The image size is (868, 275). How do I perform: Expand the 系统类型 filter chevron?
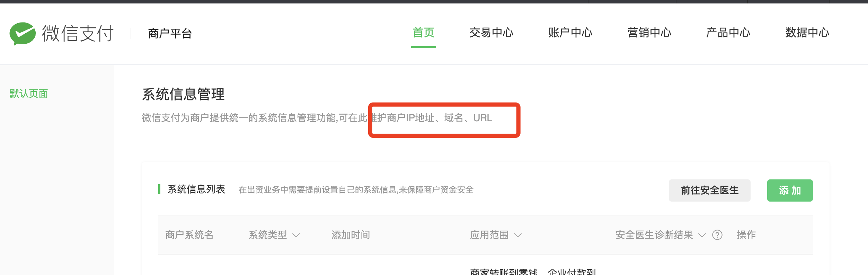coord(296,236)
